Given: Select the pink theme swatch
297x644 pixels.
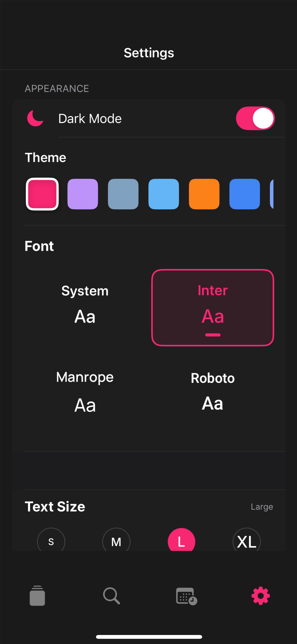Looking at the screenshot, I should pos(42,194).
